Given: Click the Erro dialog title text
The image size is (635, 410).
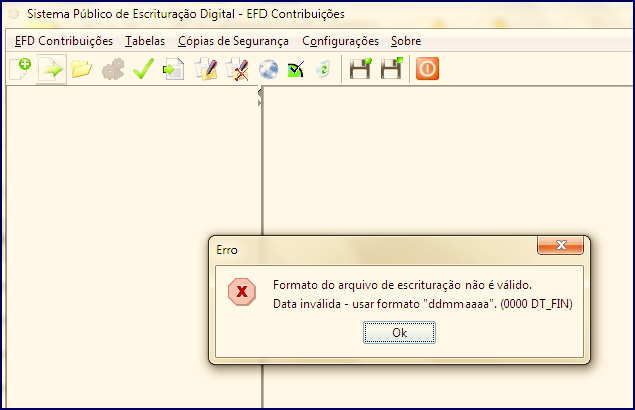Looking at the screenshot, I should (227, 250).
